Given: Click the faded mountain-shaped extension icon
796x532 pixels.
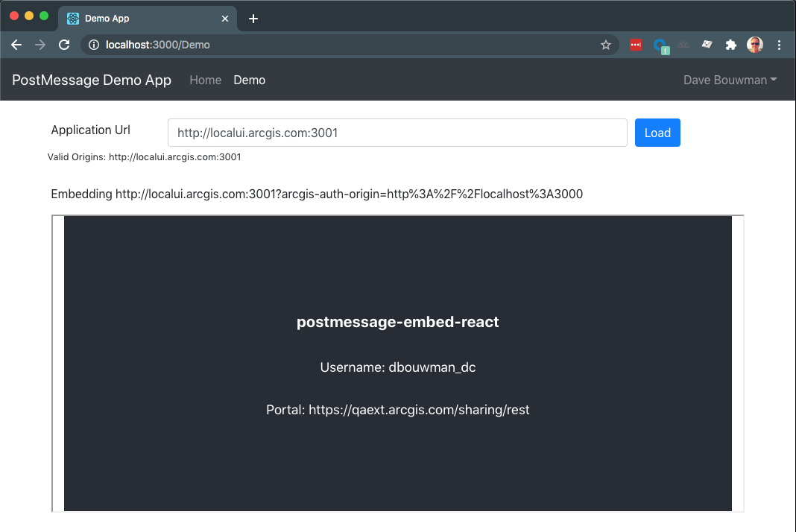Looking at the screenshot, I should 683,45.
